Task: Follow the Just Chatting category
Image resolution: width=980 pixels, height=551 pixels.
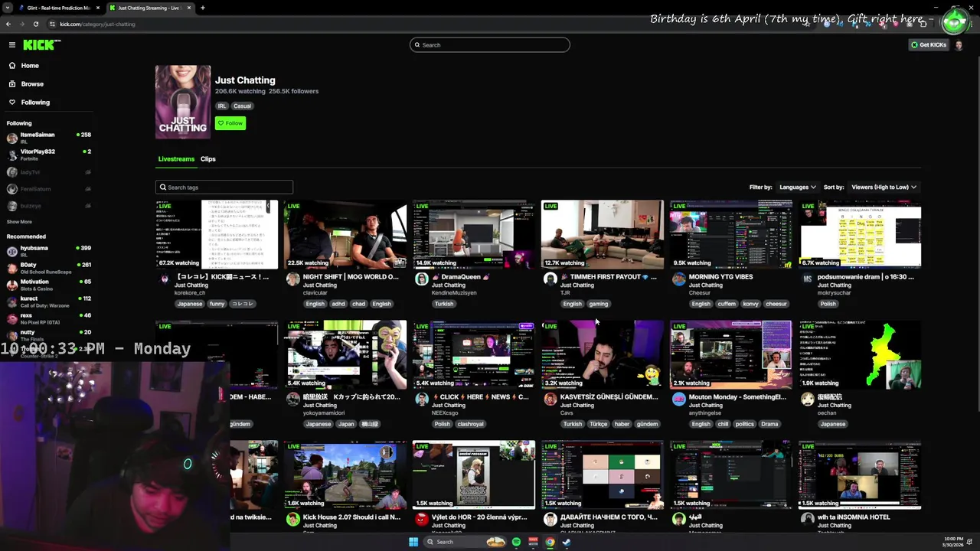Action: tap(230, 123)
